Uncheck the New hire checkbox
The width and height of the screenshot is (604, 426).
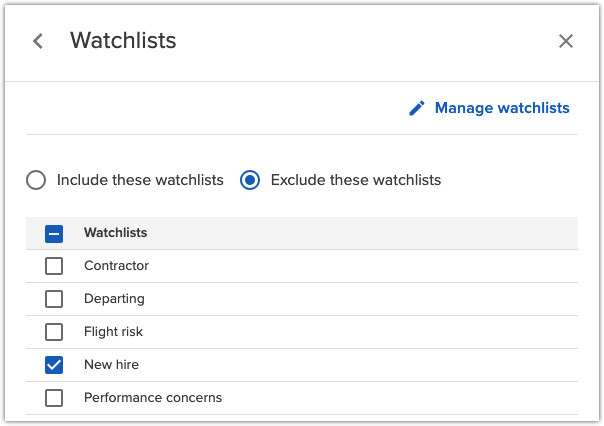pos(54,365)
